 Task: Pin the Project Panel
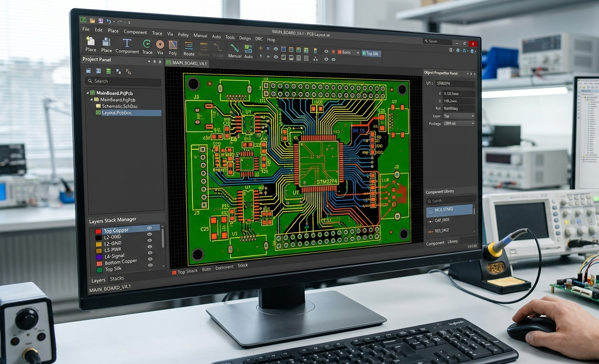(154, 62)
